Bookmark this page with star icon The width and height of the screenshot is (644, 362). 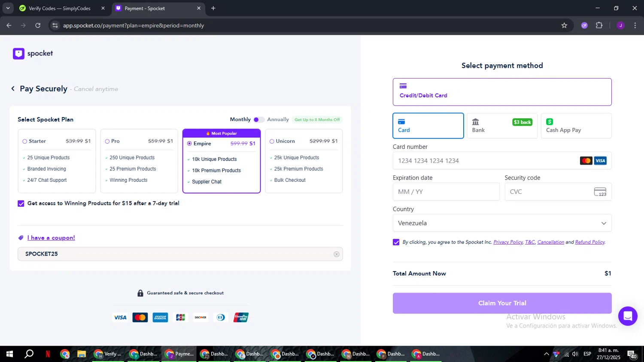564,25
